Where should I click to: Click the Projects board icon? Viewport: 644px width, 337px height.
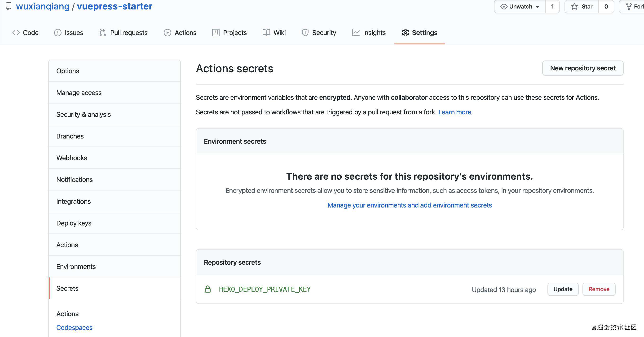[x=216, y=32]
